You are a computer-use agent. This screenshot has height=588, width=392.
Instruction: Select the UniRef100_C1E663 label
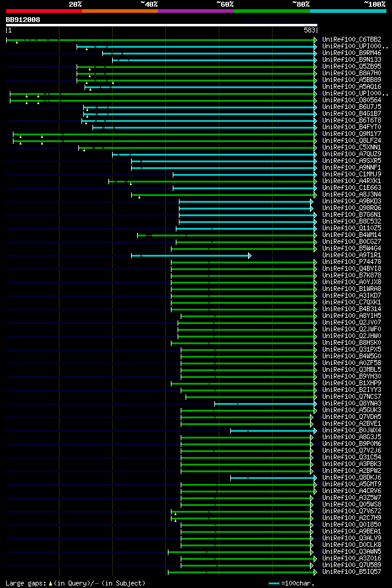(x=352, y=188)
